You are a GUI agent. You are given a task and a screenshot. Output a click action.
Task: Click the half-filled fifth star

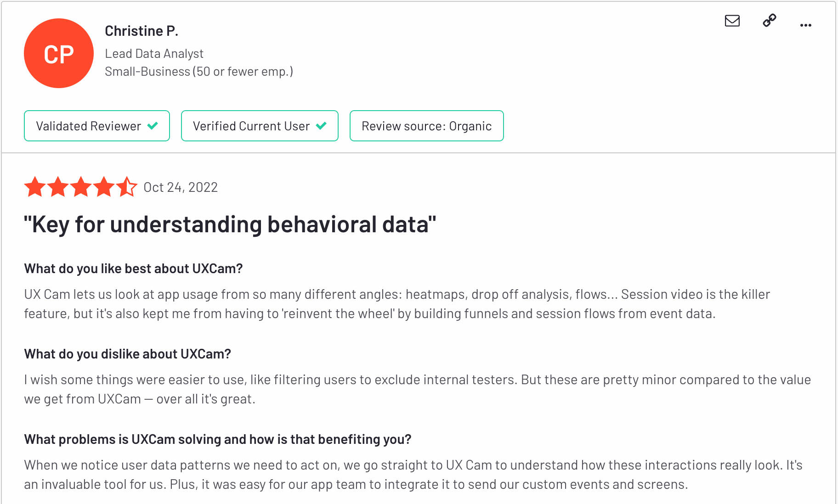click(x=126, y=187)
